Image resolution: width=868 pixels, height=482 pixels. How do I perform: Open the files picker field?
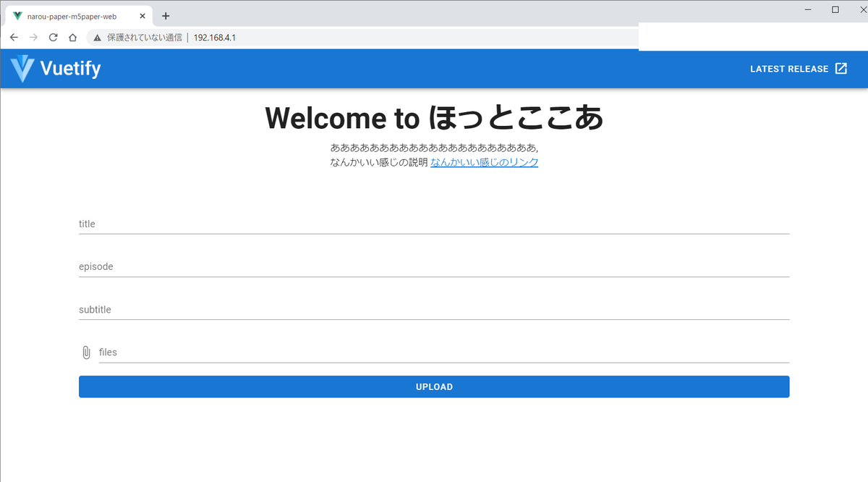443,352
